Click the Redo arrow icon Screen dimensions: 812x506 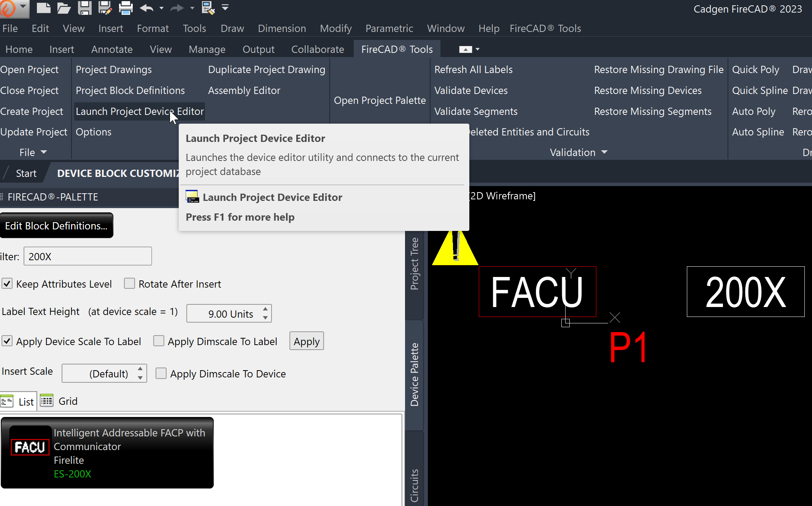coord(177,8)
